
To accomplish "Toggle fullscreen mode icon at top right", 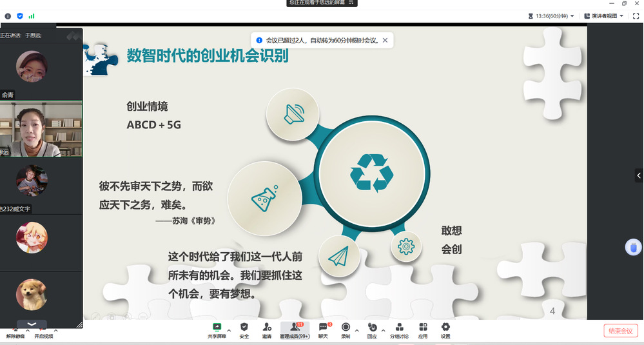I will (636, 15).
